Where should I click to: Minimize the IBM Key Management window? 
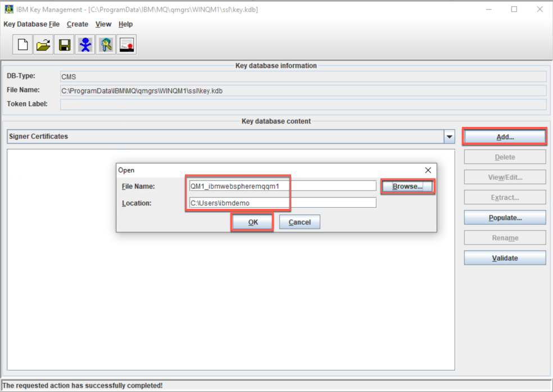489,9
